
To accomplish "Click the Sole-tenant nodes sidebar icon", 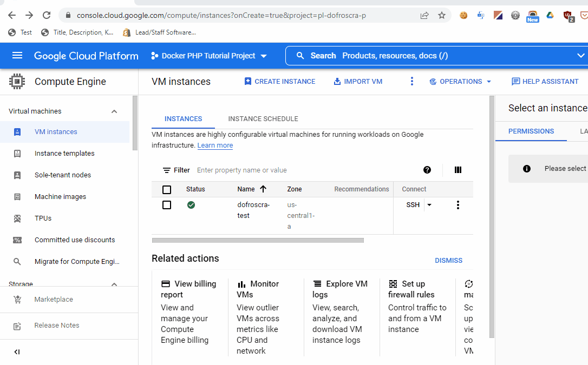I will 17,175.
